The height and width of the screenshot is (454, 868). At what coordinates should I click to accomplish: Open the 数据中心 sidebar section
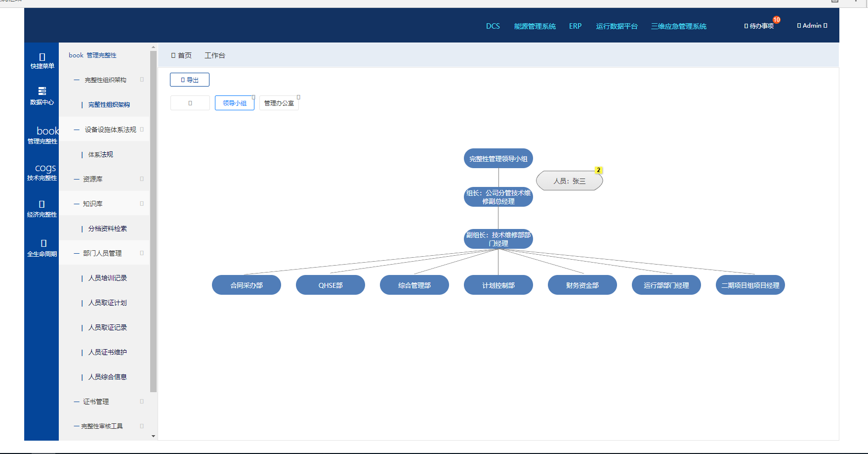click(42, 96)
